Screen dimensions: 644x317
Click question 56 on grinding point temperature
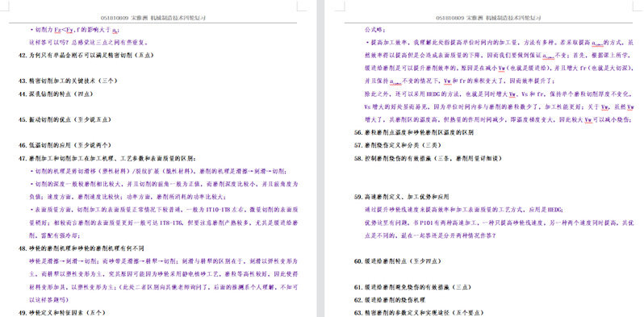414,132
